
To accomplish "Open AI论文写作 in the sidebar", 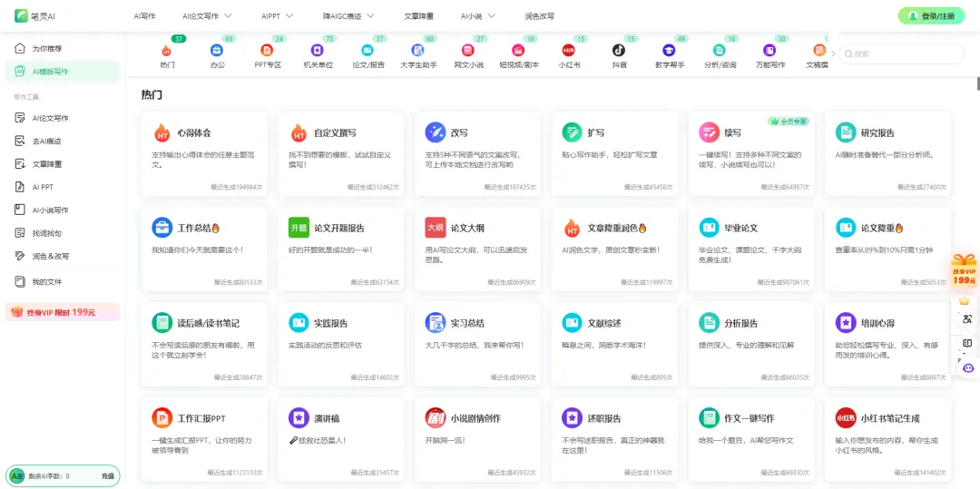I will [x=63, y=118].
